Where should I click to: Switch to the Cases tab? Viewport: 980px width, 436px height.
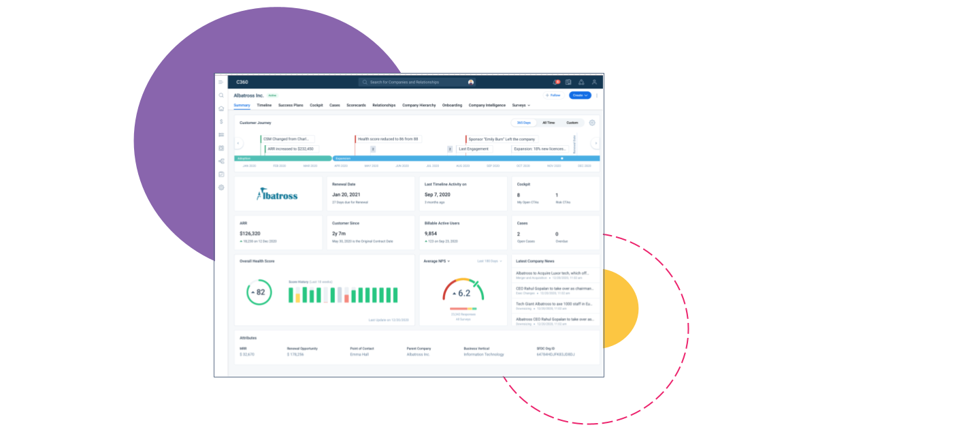335,105
